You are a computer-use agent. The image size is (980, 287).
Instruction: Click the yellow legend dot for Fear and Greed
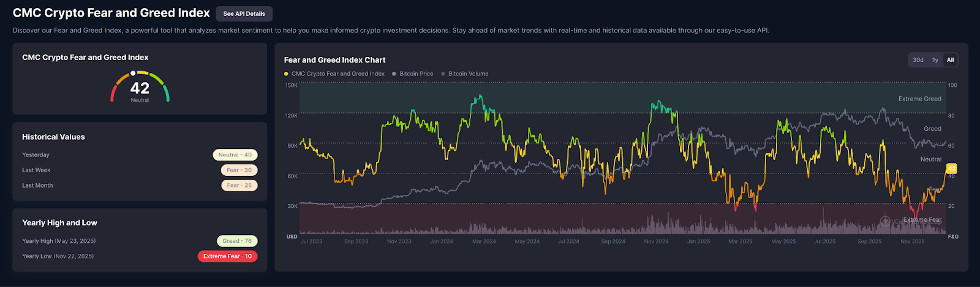[286, 74]
